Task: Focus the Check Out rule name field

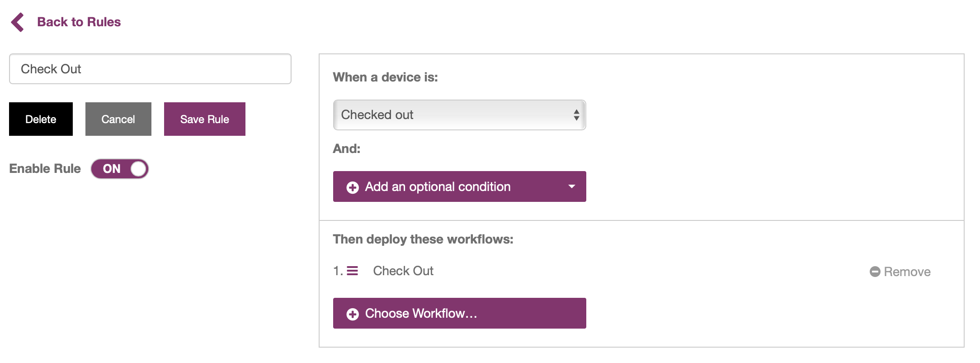Action: (150, 69)
